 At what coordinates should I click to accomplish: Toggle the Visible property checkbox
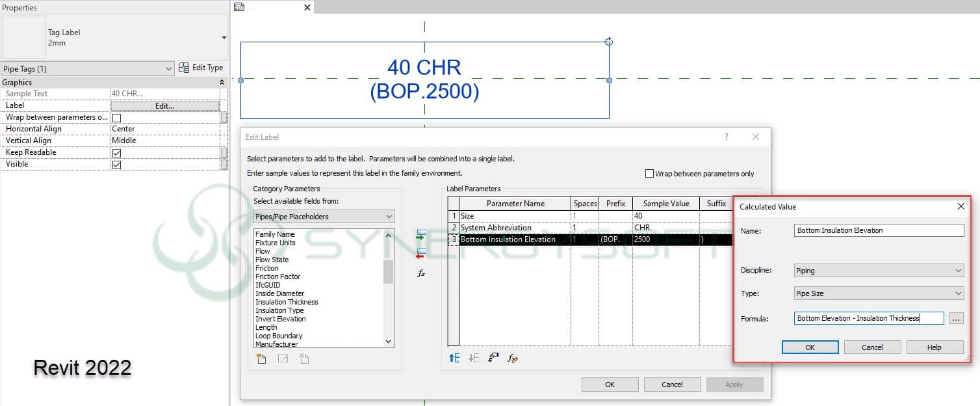[116, 165]
